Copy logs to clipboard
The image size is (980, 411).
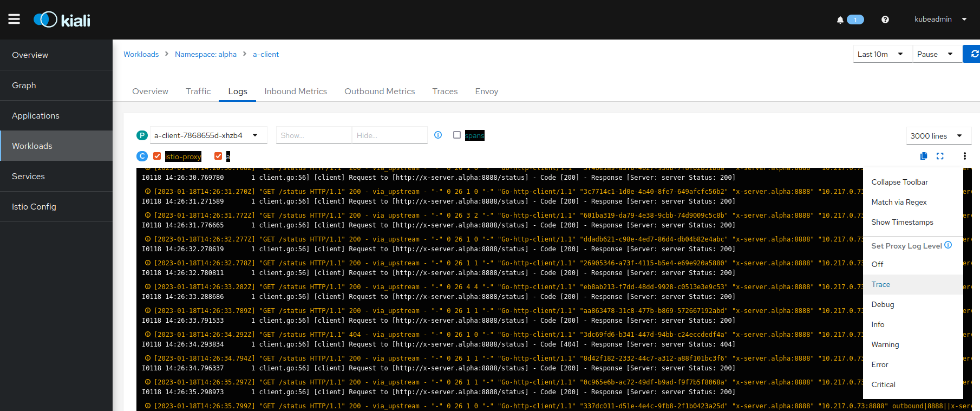924,156
